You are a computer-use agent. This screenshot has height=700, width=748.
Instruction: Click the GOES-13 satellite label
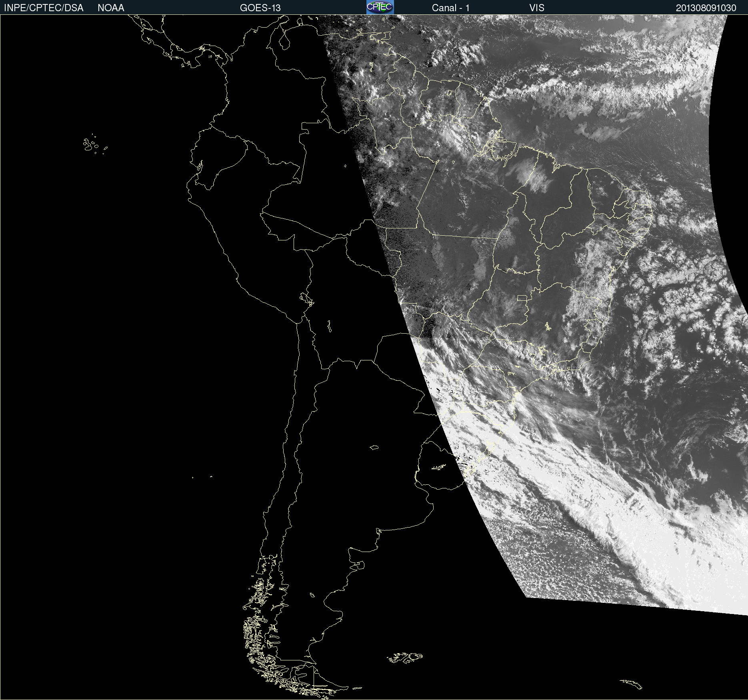pos(260,8)
